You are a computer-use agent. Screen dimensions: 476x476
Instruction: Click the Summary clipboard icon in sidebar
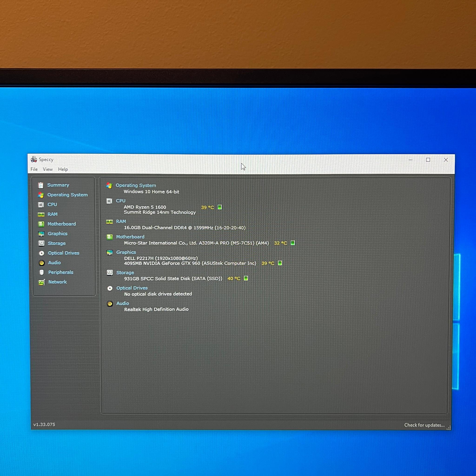click(41, 185)
